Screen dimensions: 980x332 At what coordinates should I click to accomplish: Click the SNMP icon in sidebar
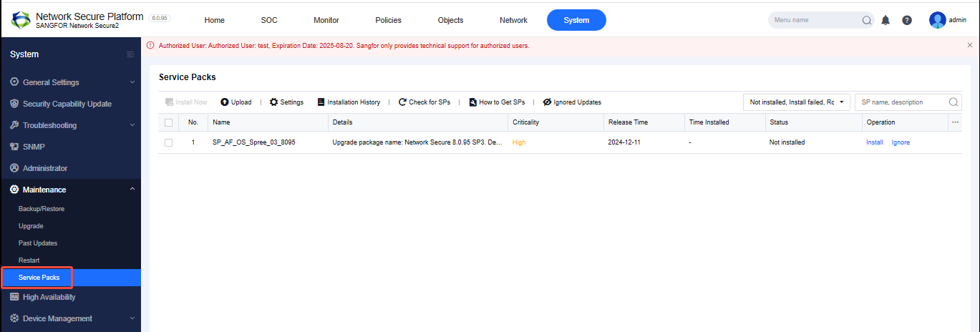tap(14, 147)
